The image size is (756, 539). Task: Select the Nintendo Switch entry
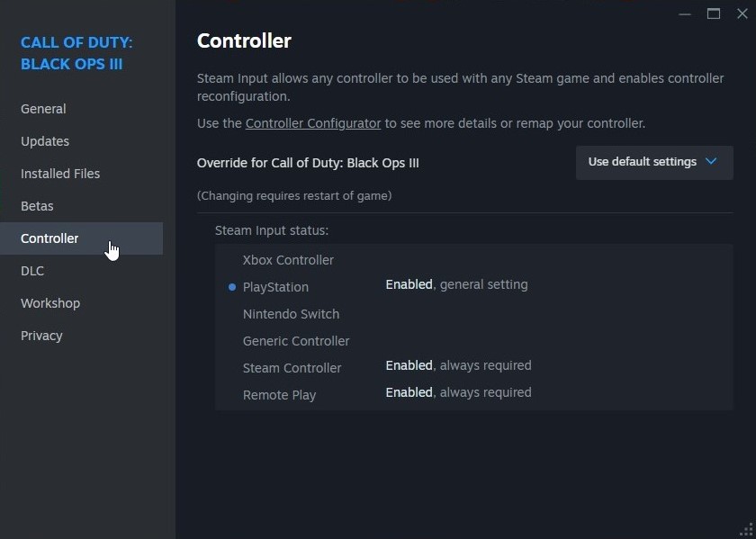tap(291, 314)
